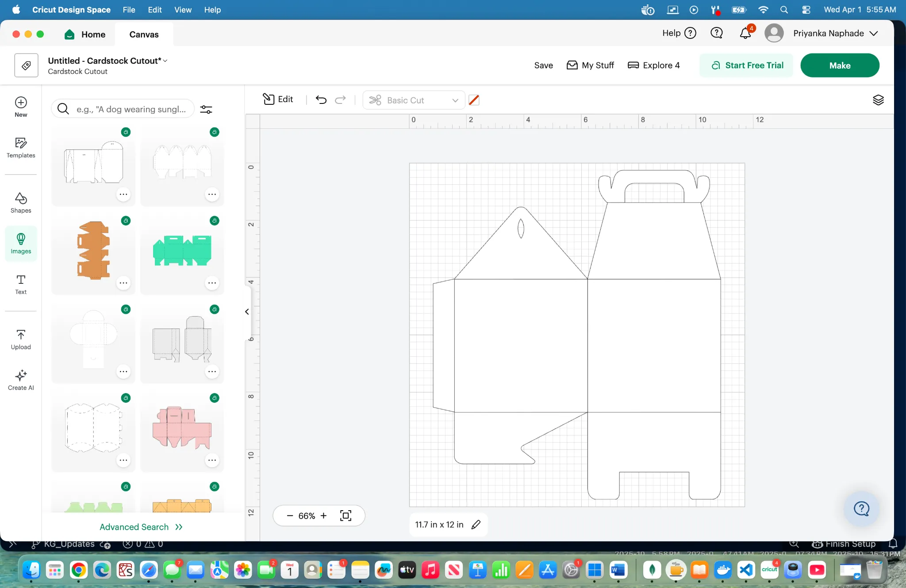Open Spotlight search in menu bar
The height and width of the screenshot is (588, 906).
click(784, 10)
